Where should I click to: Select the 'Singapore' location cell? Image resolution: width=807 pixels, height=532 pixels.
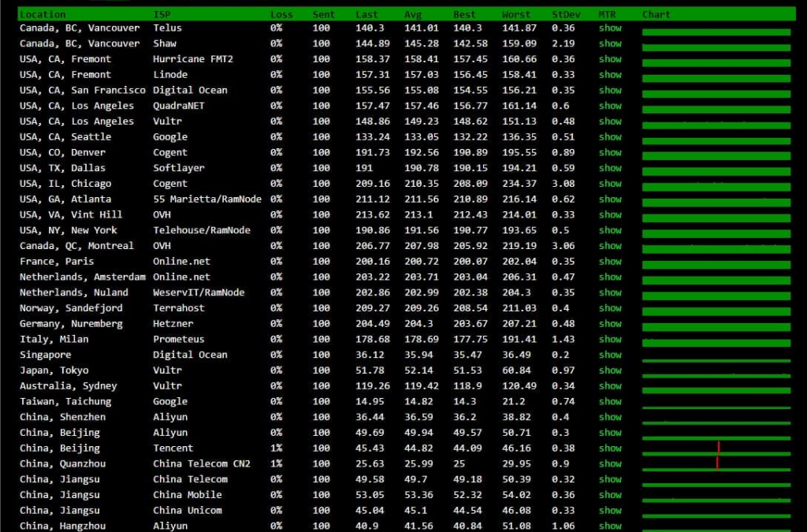(45, 355)
